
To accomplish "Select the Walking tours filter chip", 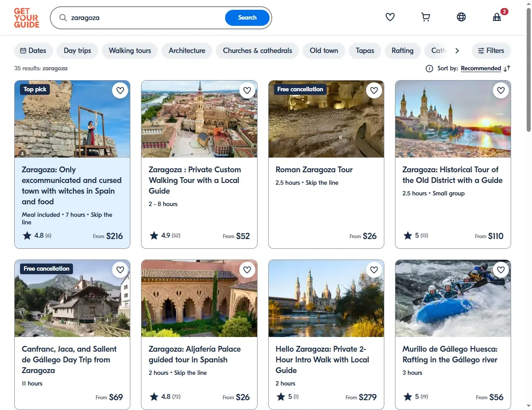I will point(129,51).
